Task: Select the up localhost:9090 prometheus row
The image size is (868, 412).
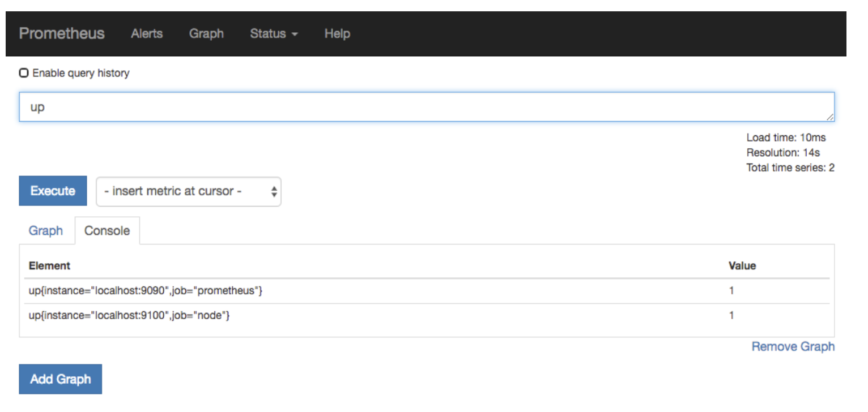Action: [x=427, y=291]
